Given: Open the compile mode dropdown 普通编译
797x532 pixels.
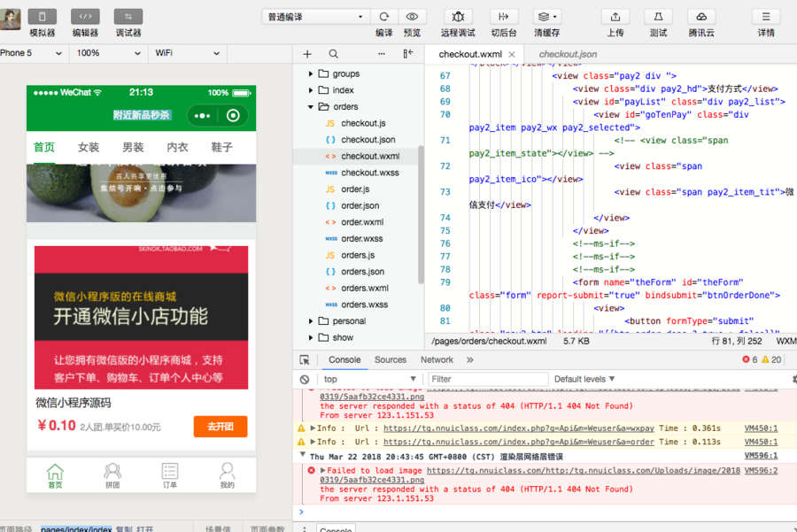Looking at the screenshot, I should [x=315, y=17].
